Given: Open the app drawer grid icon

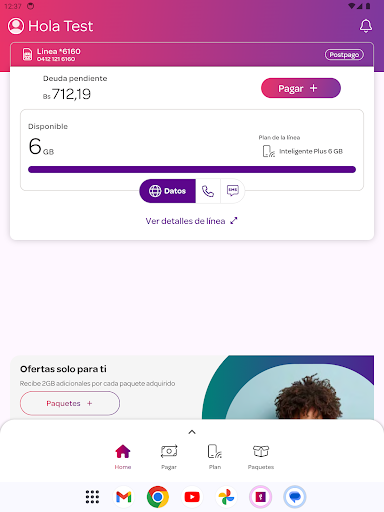Looking at the screenshot, I should (x=92, y=497).
